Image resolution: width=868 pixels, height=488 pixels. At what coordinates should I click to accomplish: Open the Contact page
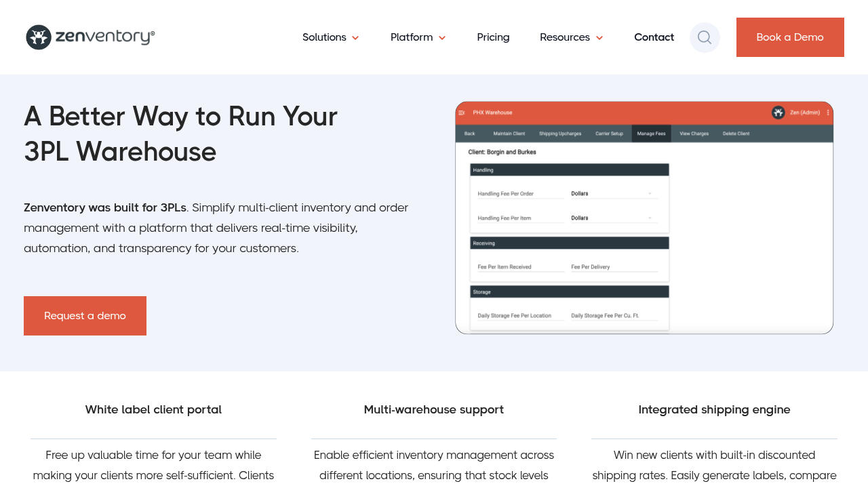pos(654,37)
